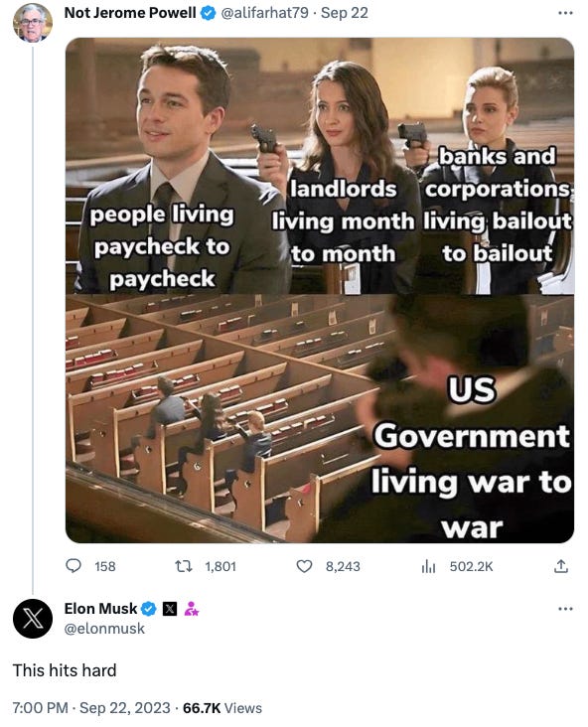Open the X logo avatar of Elon Musk
The height and width of the screenshot is (727, 588).
pyautogui.click(x=33, y=618)
